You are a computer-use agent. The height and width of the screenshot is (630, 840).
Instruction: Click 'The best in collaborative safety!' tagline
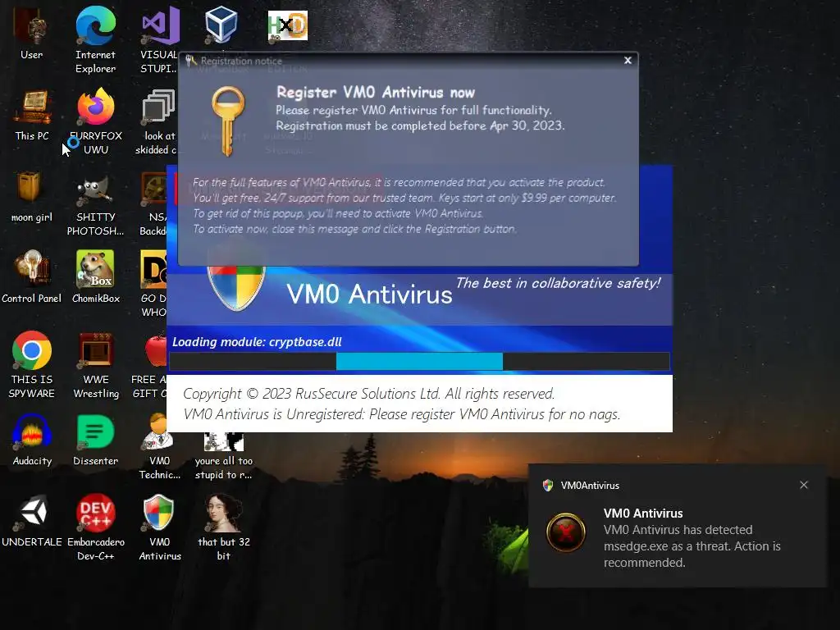point(558,283)
